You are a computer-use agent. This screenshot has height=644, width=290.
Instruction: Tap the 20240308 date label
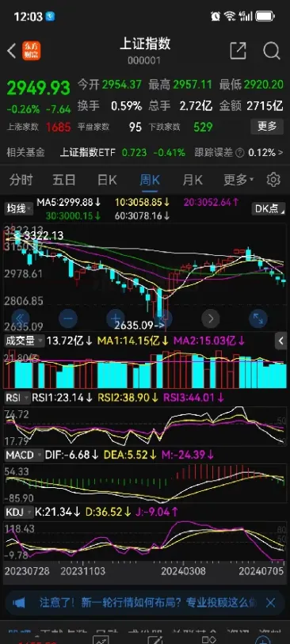[x=183, y=571]
